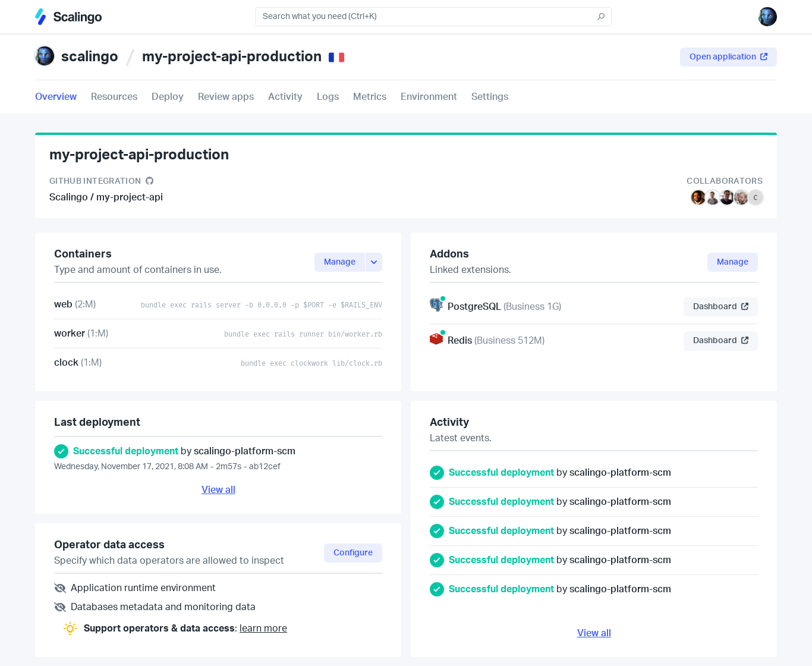Image resolution: width=812 pixels, height=666 pixels.
Task: Open the user avatar in top bar
Action: [x=767, y=17]
